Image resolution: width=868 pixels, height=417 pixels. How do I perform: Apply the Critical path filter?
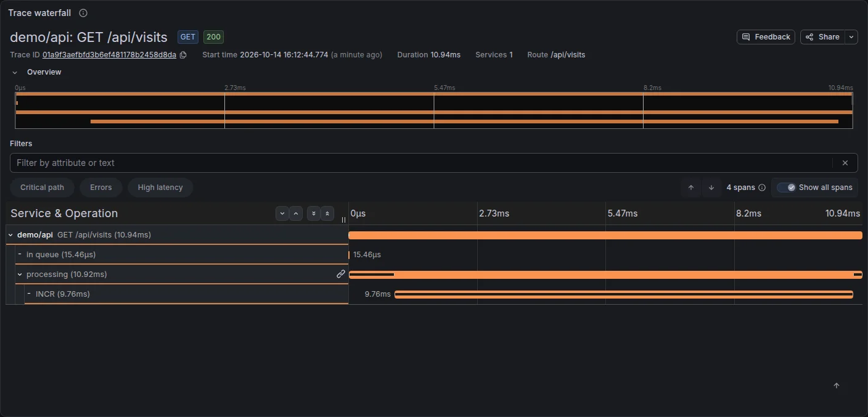click(42, 188)
